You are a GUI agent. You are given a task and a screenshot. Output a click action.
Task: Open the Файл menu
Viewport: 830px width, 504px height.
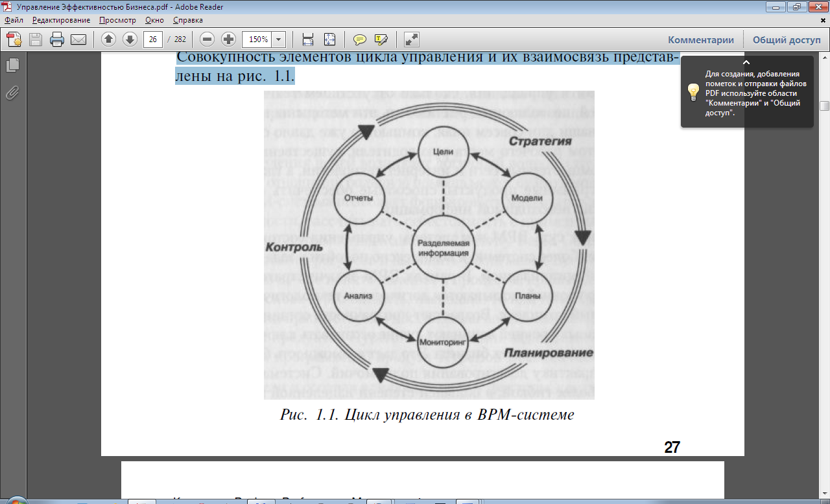14,20
